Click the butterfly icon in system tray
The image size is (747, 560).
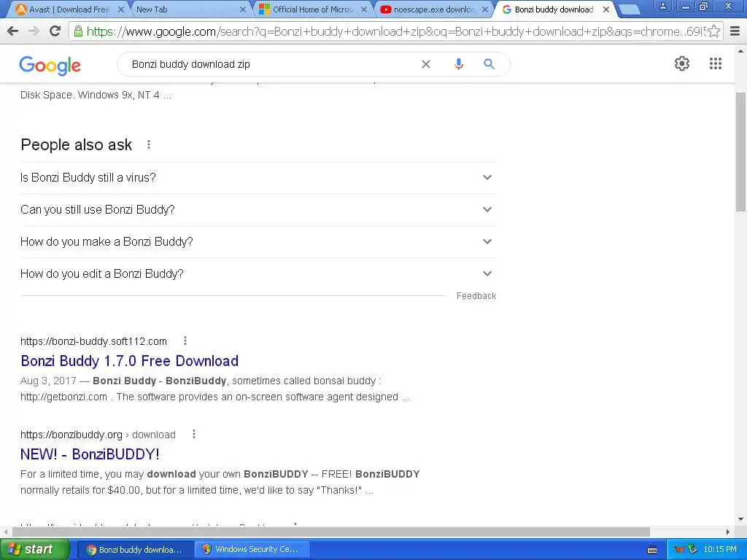pyautogui.click(x=680, y=550)
